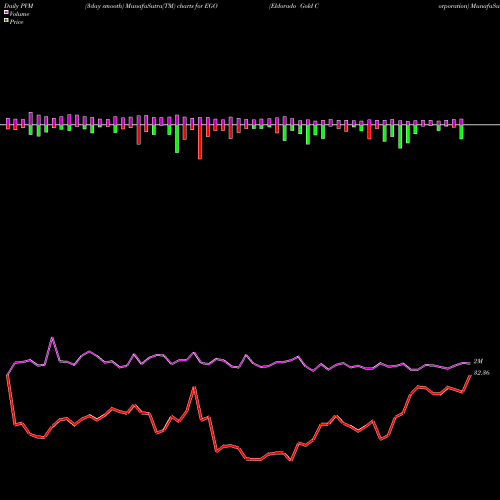The height and width of the screenshot is (500, 500).
Task: Click the Volume legend label
Action: click(x=19, y=14)
